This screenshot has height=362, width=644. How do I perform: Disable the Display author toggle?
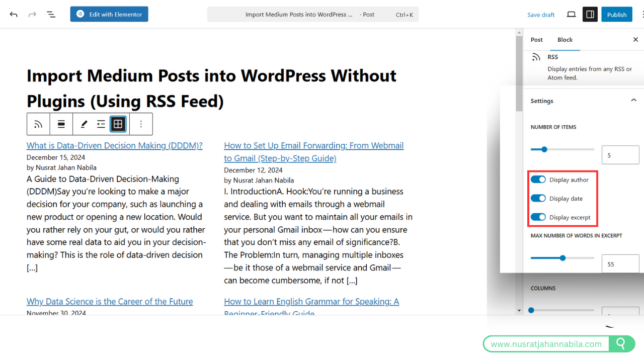point(538,179)
